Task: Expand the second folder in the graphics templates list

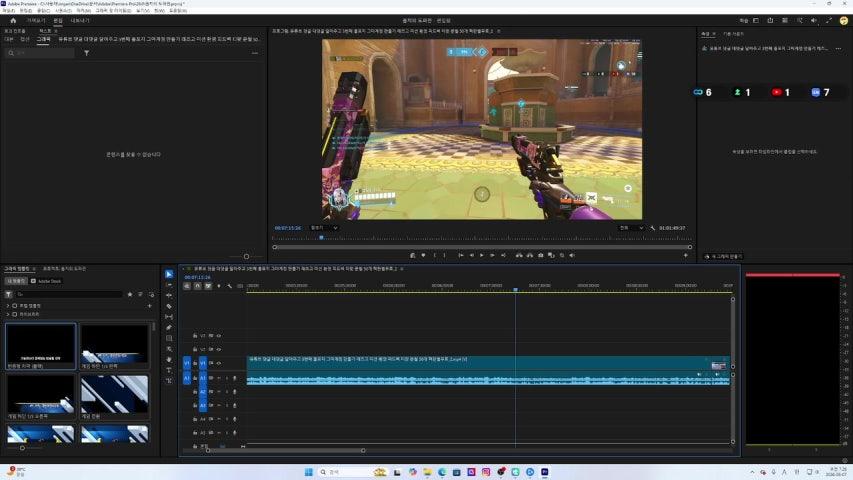Action: [x=8, y=315]
